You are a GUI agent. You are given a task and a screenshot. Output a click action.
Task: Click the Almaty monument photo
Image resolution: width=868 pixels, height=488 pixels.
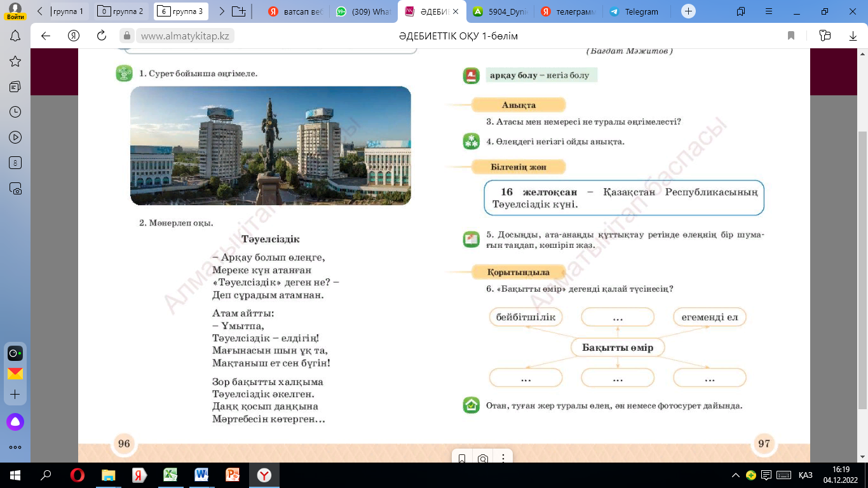pyautogui.click(x=271, y=146)
